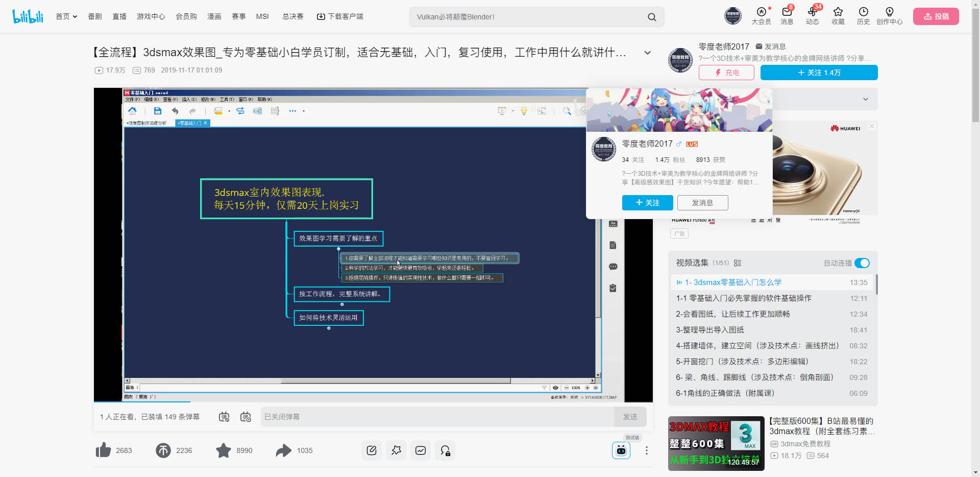Toggle danmaku display icon

224,417
